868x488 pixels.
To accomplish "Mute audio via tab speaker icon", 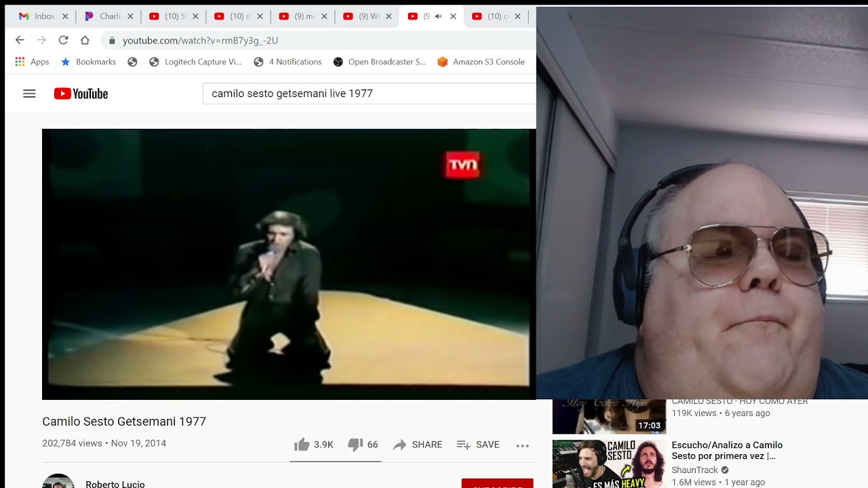I will point(438,16).
